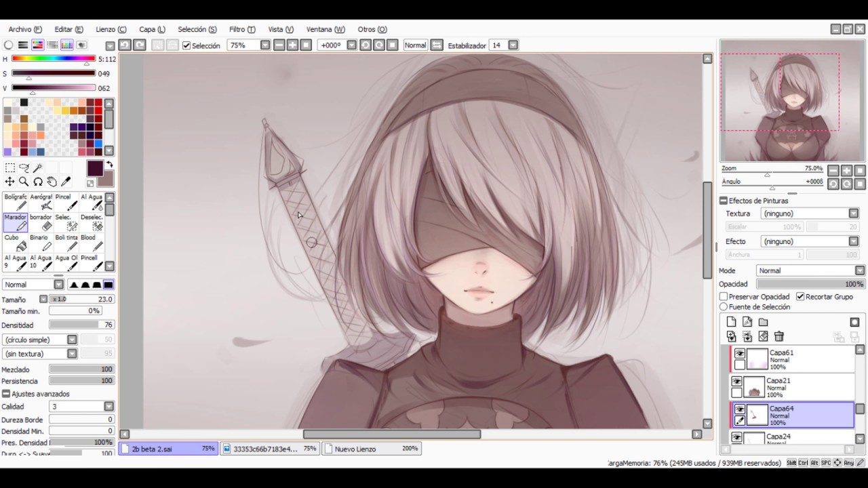Choose the Aerógrafo airbrush tool
This screenshot has height=488, width=868.
41,202
